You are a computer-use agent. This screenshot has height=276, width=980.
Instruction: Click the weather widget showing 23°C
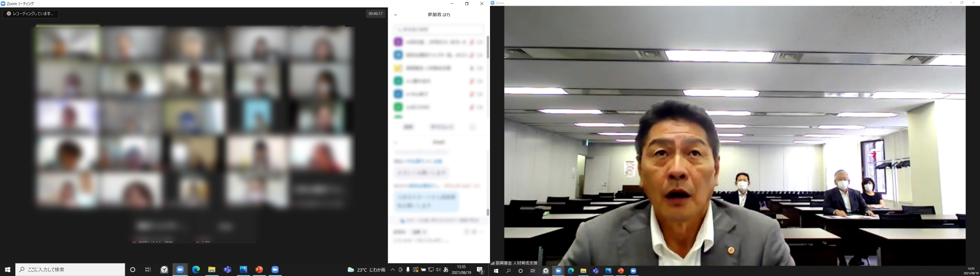pos(367,270)
